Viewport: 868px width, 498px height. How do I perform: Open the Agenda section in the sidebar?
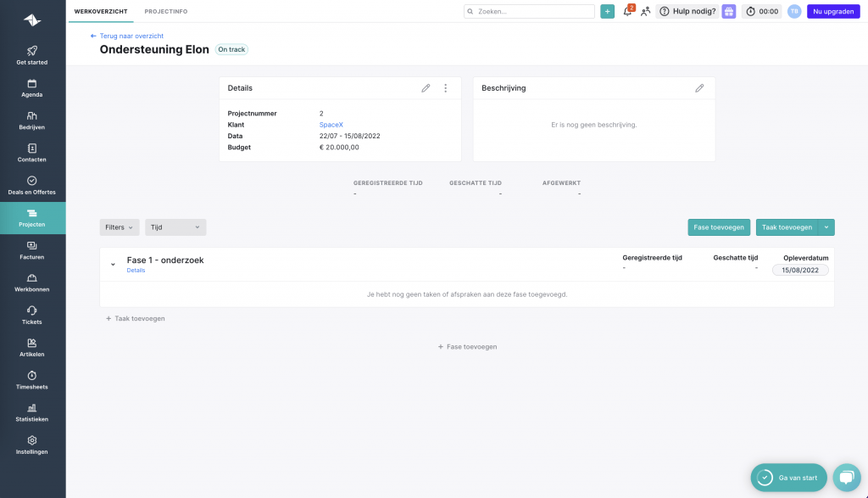click(x=31, y=88)
